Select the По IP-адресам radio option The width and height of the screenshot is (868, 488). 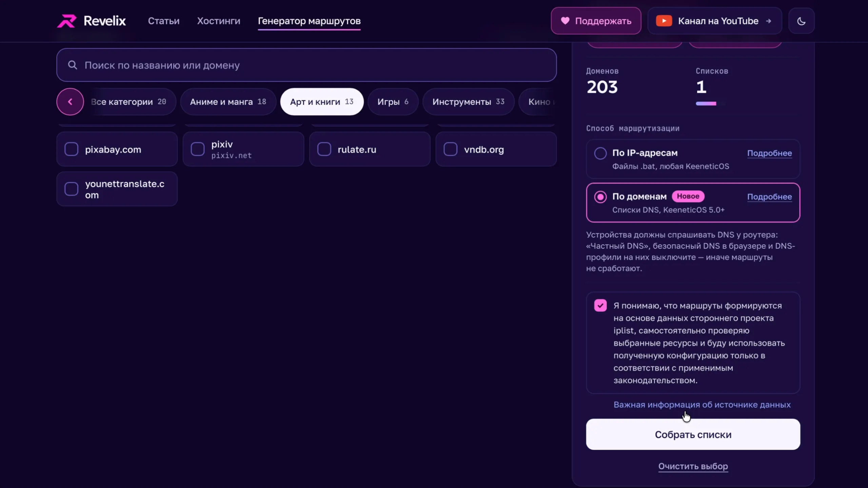(600, 153)
